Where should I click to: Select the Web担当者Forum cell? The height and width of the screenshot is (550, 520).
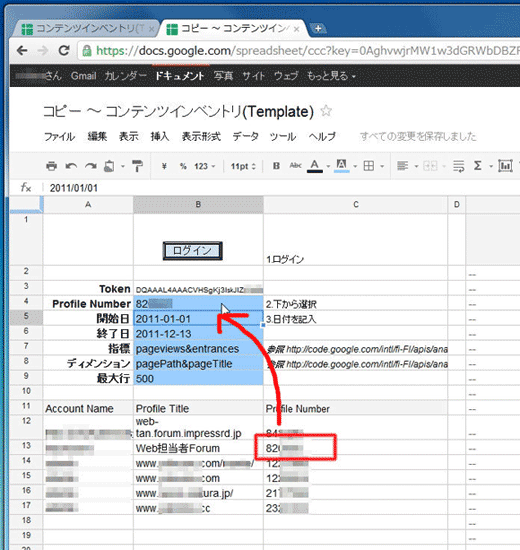[x=198, y=448]
